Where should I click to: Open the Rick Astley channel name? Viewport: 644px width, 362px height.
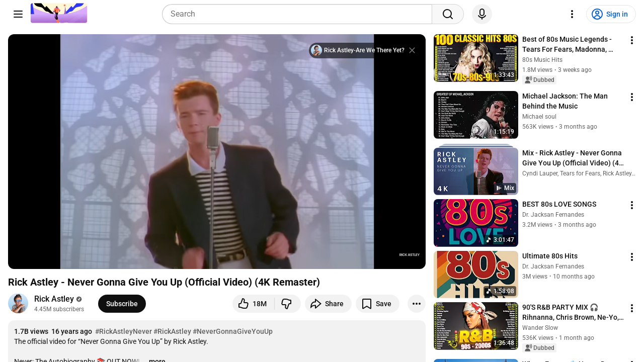pos(53,299)
